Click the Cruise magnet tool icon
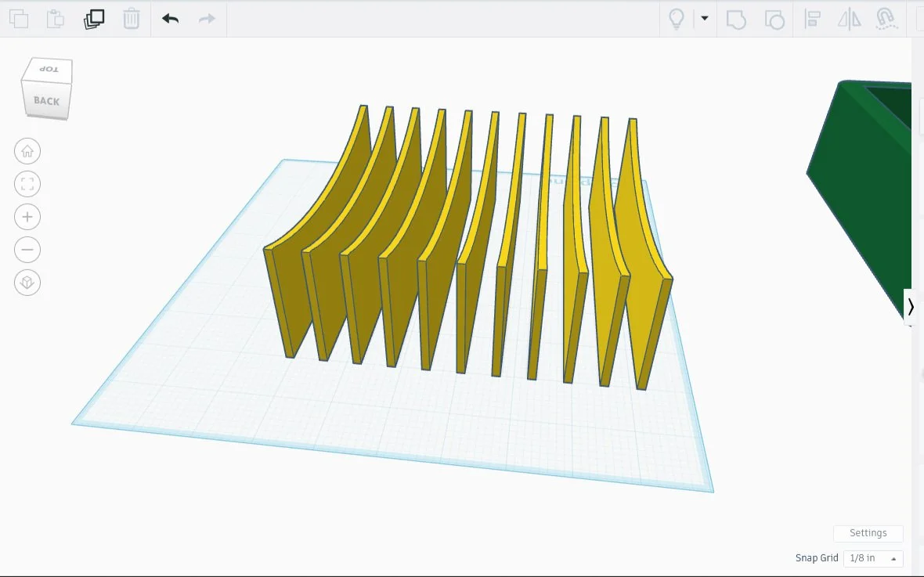924x577 pixels. pyautogui.click(x=886, y=19)
